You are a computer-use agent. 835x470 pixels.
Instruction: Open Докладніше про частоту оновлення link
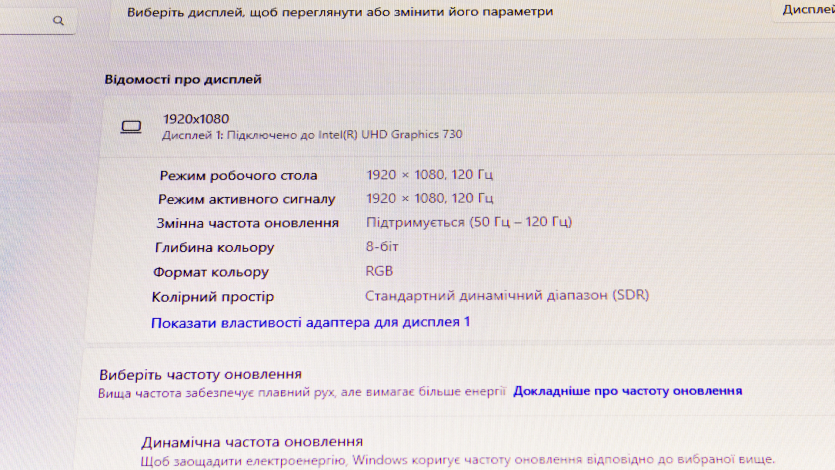[x=627, y=392]
